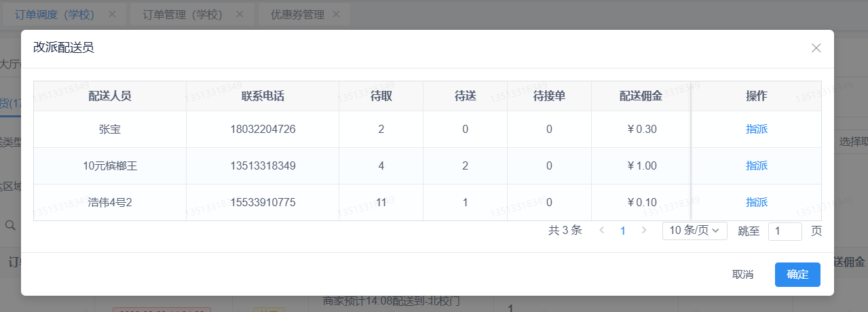
Task: Assign order to 张宝 via 指派 link
Action: pos(757,129)
